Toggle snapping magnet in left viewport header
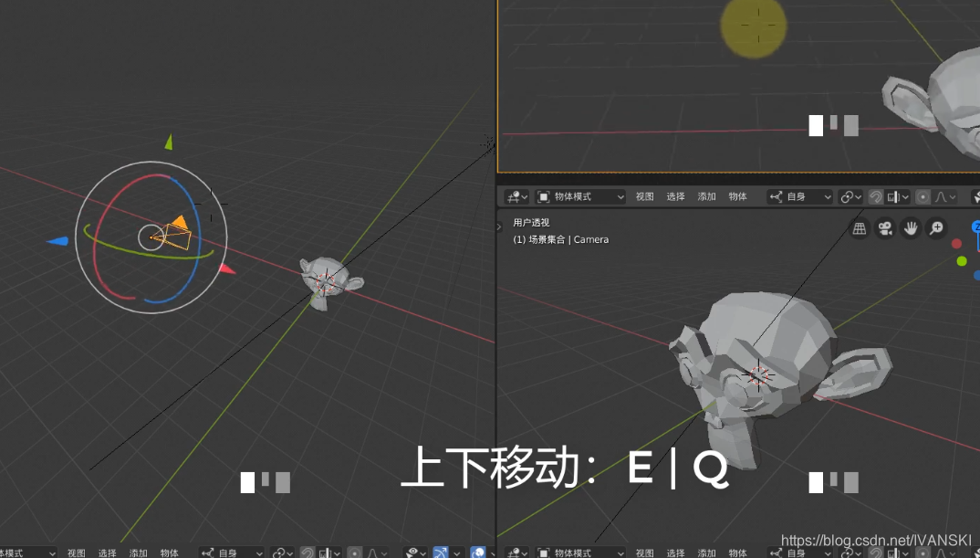The image size is (980, 558). coord(308,553)
